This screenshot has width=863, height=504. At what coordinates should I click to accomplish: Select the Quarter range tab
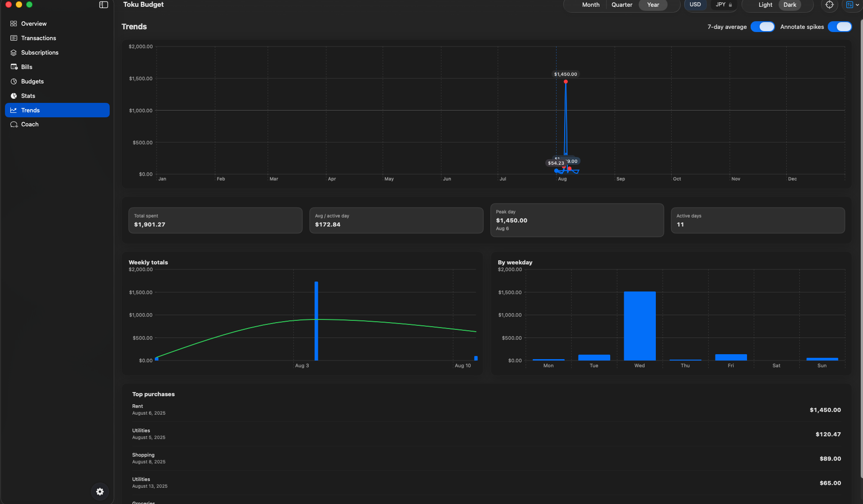pos(622,5)
